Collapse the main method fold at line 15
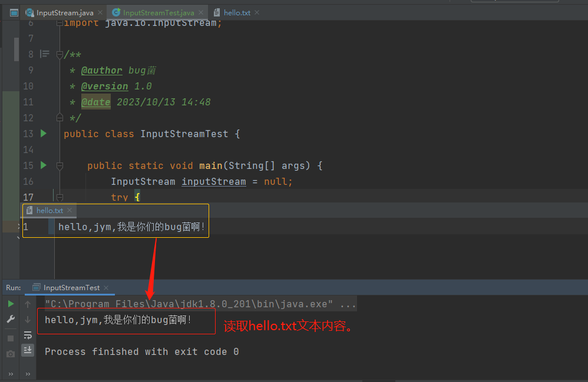Image resolution: width=588 pixels, height=382 pixels. tap(60, 165)
